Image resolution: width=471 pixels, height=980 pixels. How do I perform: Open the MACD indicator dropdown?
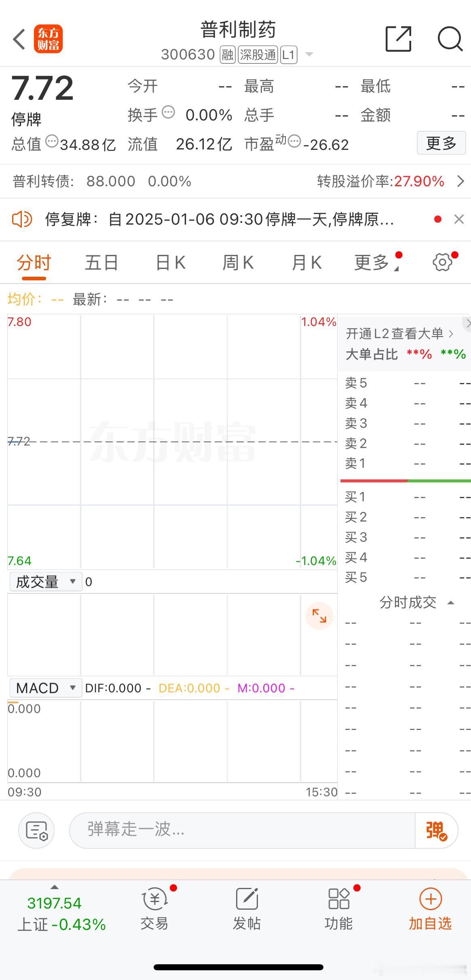pos(46,688)
